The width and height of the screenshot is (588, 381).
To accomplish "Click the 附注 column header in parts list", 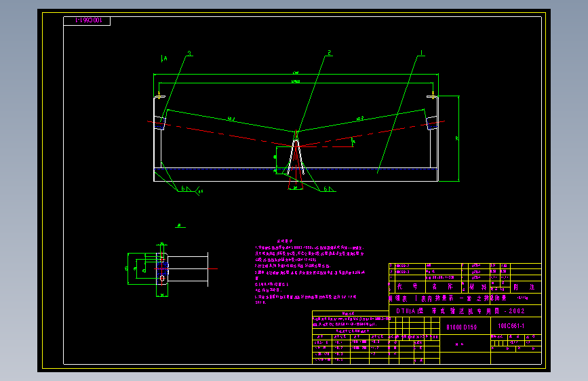I will click(524, 287).
